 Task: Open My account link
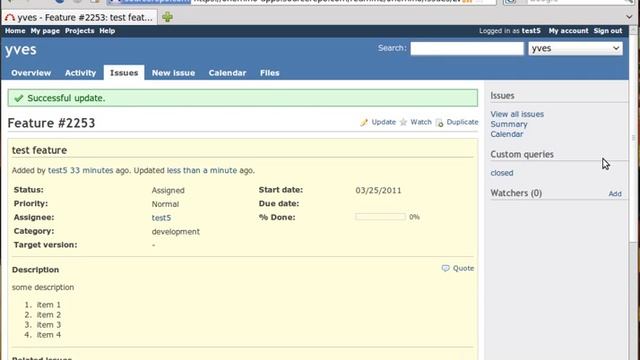click(x=568, y=31)
